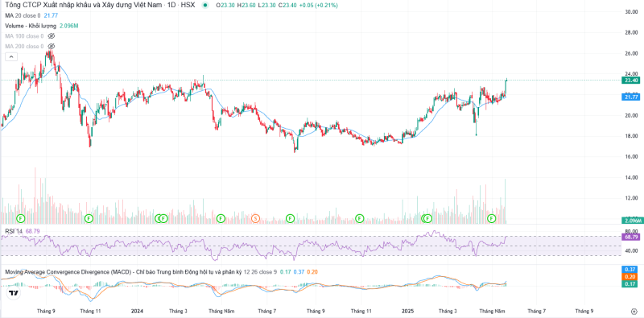Click the high price H23.60 value
The image size is (644, 318).
point(246,5)
